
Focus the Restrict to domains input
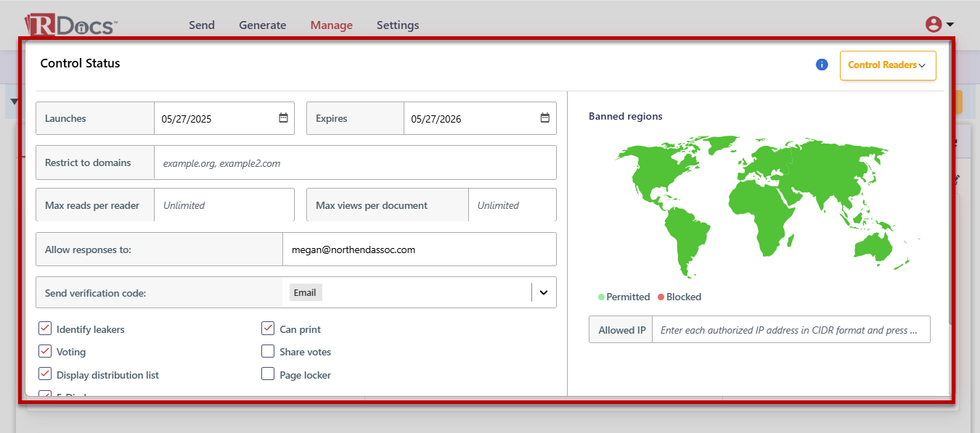tap(355, 162)
